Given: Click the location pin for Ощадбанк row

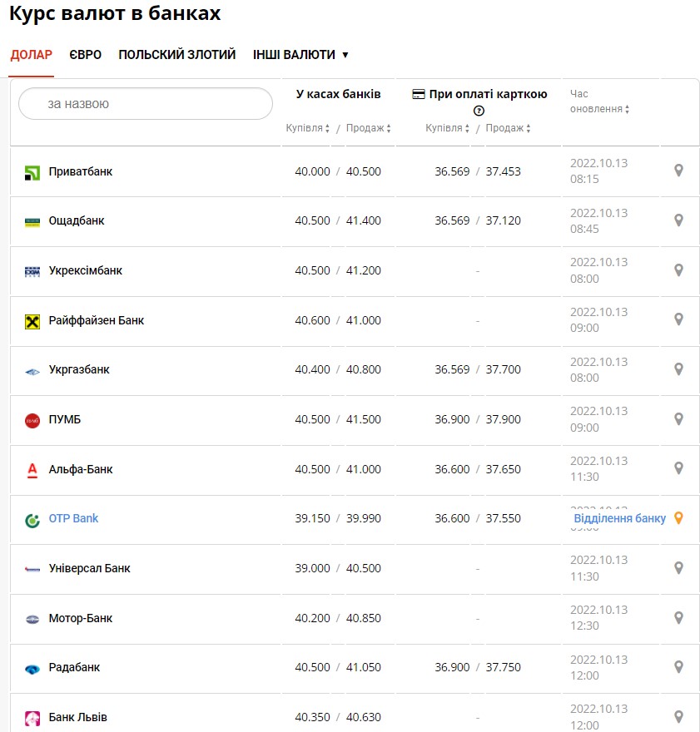Looking at the screenshot, I should pyautogui.click(x=678, y=220).
